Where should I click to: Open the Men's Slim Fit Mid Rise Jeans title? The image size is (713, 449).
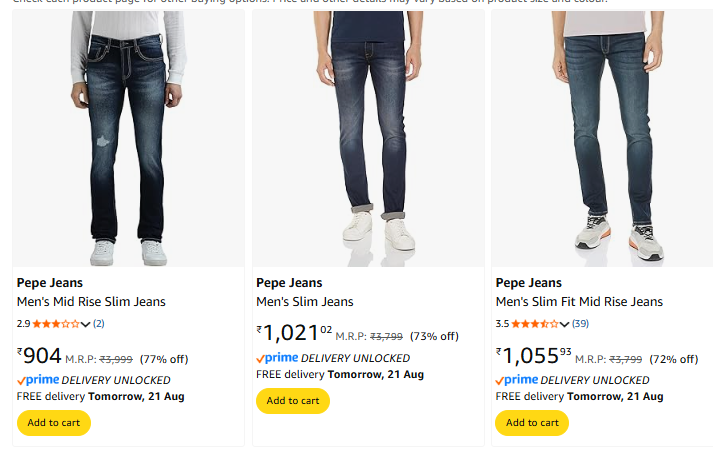579,302
